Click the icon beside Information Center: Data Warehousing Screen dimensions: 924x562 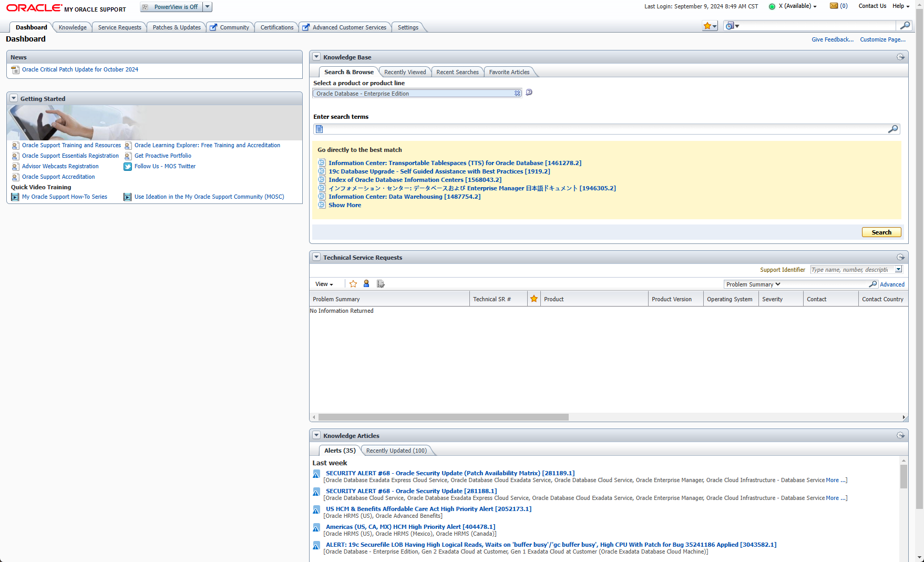[x=322, y=197]
